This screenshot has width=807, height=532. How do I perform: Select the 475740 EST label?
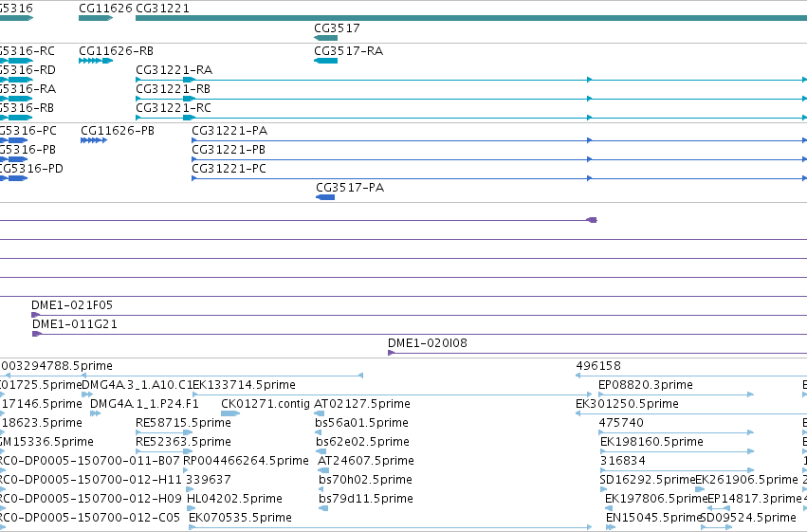tap(621, 423)
